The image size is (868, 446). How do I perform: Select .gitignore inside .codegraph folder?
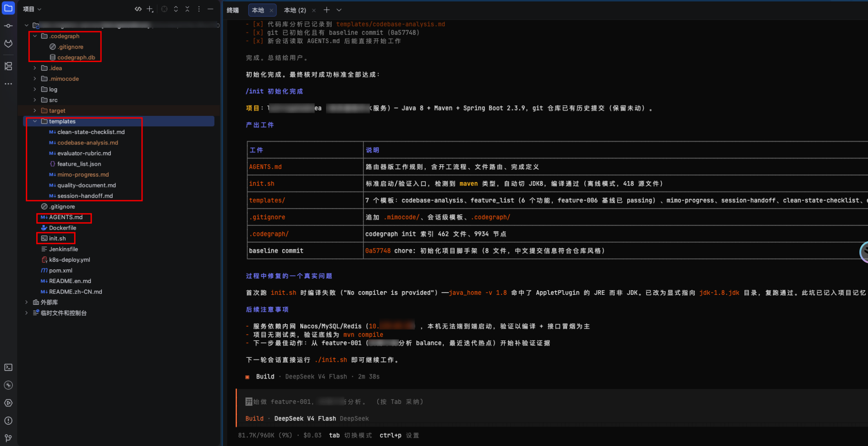coord(66,47)
